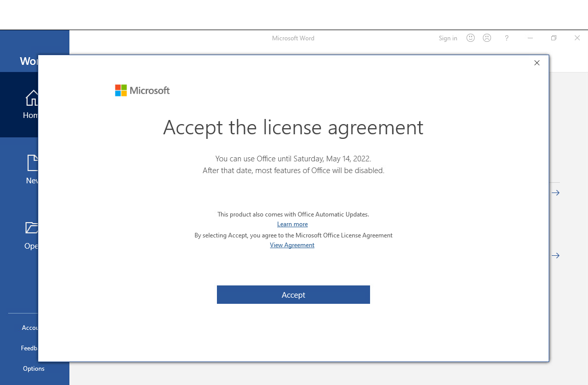Image resolution: width=588 pixels, height=385 pixels.
Task: Send a smile via happy face icon
Action: pyautogui.click(x=471, y=38)
